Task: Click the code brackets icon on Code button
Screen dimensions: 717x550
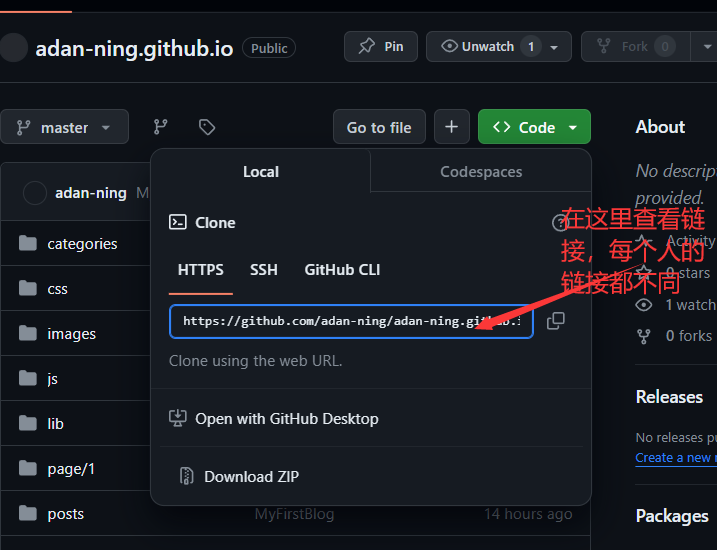Action: 502,127
